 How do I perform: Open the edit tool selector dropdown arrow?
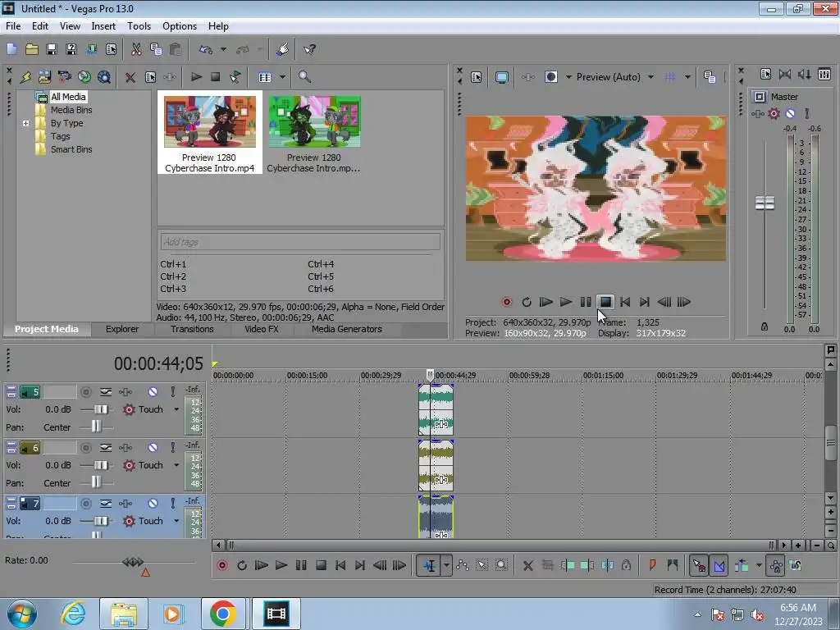tap(446, 566)
